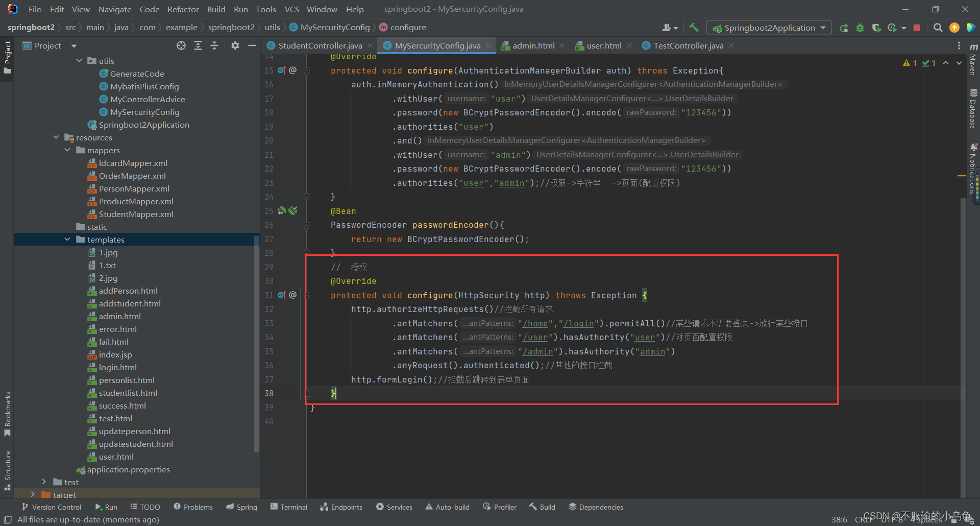Fold the configure method at line 31
Screen dimensions: 980x526
307,295
